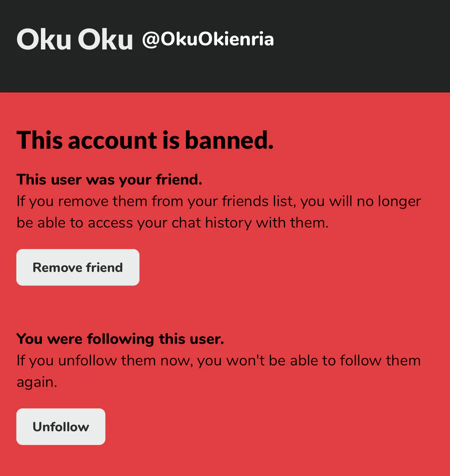Click the word "again." under the follow notice
This screenshot has width=450, height=476.
[37, 382]
